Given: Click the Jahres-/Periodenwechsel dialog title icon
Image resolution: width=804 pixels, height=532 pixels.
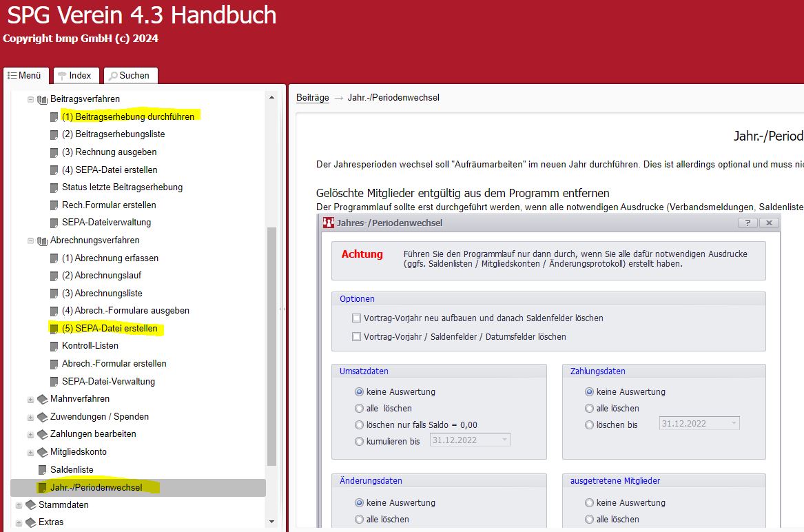Looking at the screenshot, I should pyautogui.click(x=329, y=223).
